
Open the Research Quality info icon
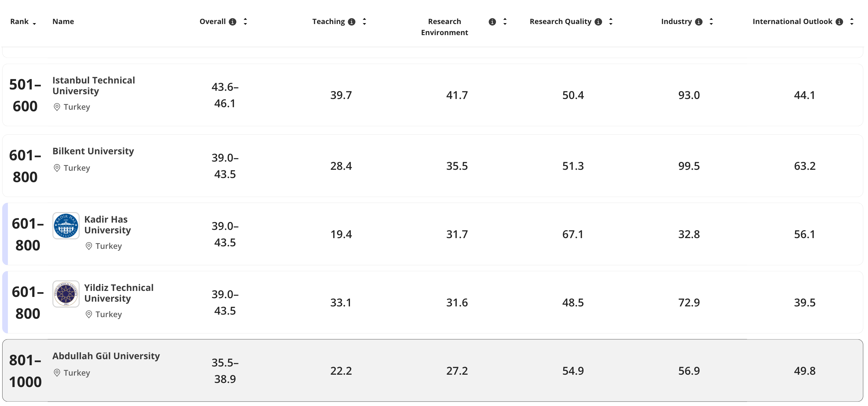(x=598, y=22)
